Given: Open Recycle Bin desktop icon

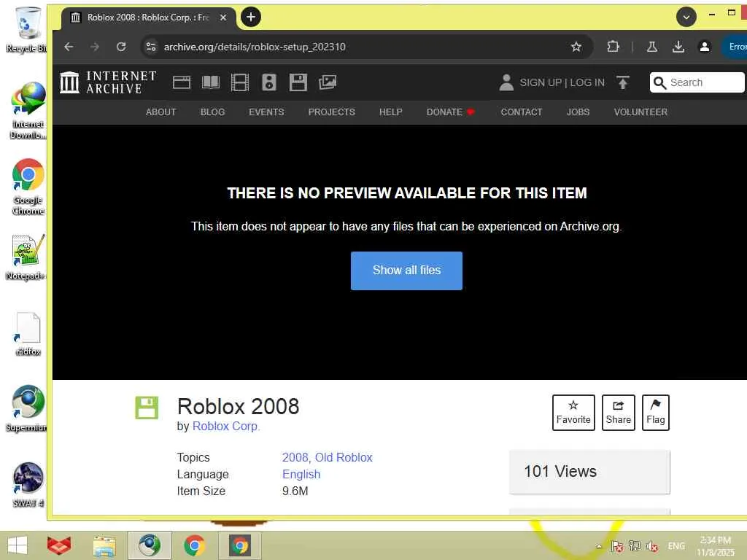Looking at the screenshot, I should click(27, 29).
